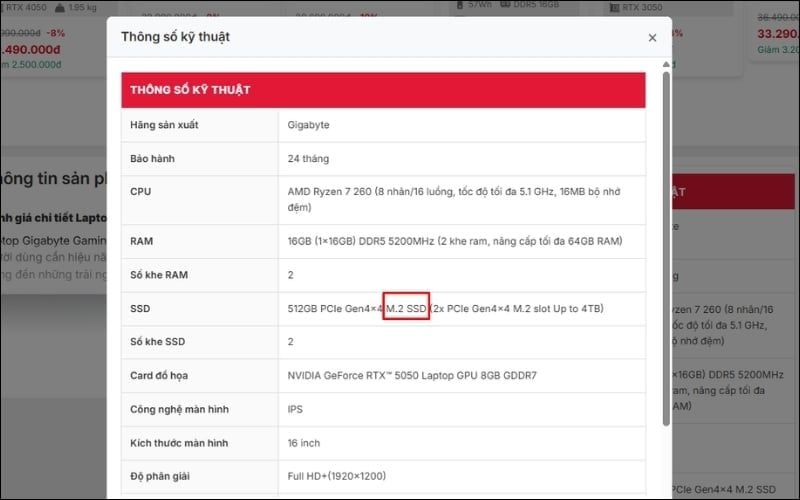The width and height of the screenshot is (800, 500).
Task: Select the 512GB PCIe Gen4x4 SSD value
Action: [445, 309]
